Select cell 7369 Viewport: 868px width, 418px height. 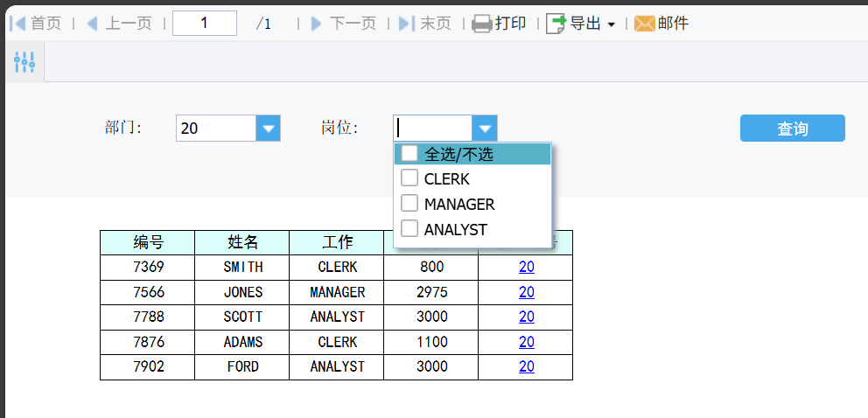click(148, 268)
